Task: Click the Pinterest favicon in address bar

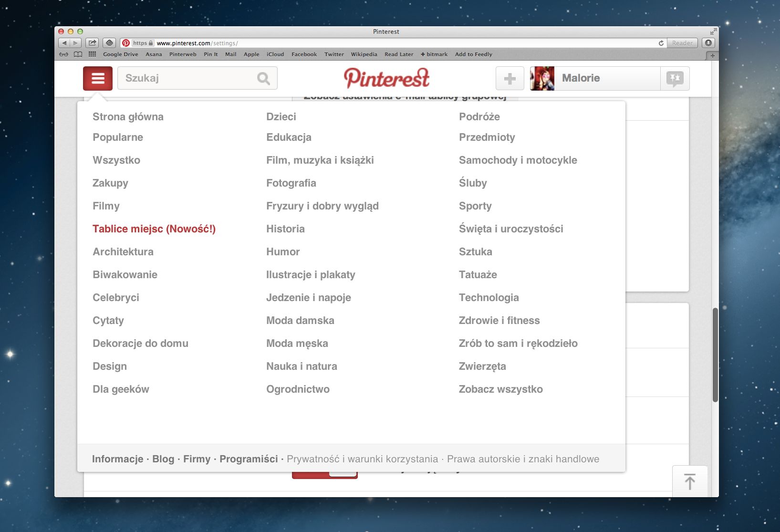Action: tap(126, 43)
